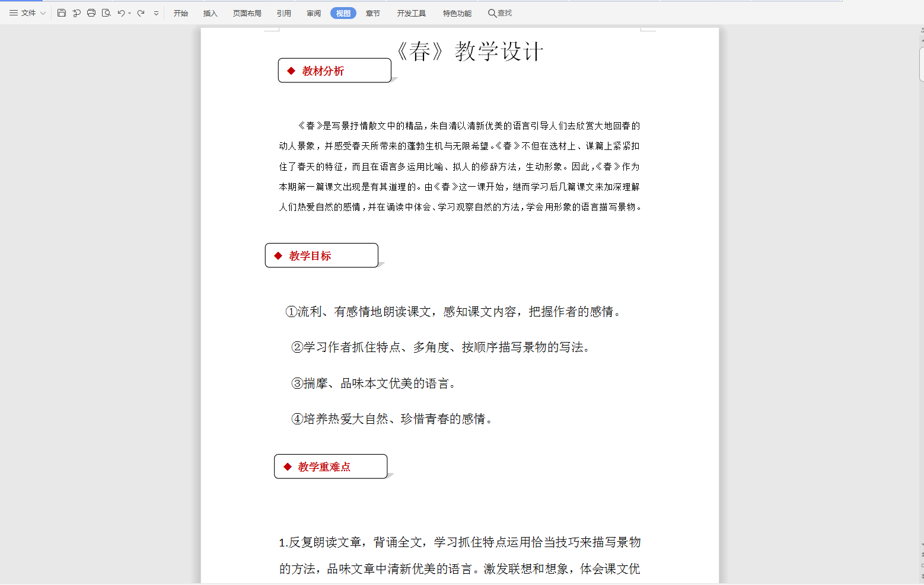Screen dimensions: 924x585
Task: Expand the chevron beside 文件
Action: pos(43,14)
